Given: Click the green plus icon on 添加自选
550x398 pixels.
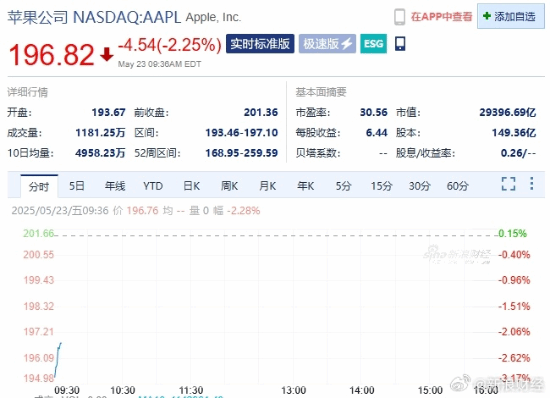Looking at the screenshot, I should coord(487,16).
